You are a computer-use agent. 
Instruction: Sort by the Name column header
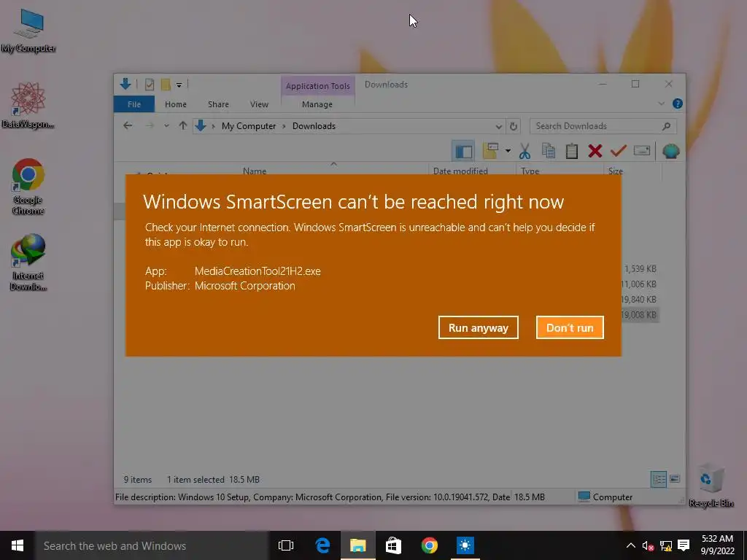pyautogui.click(x=255, y=171)
